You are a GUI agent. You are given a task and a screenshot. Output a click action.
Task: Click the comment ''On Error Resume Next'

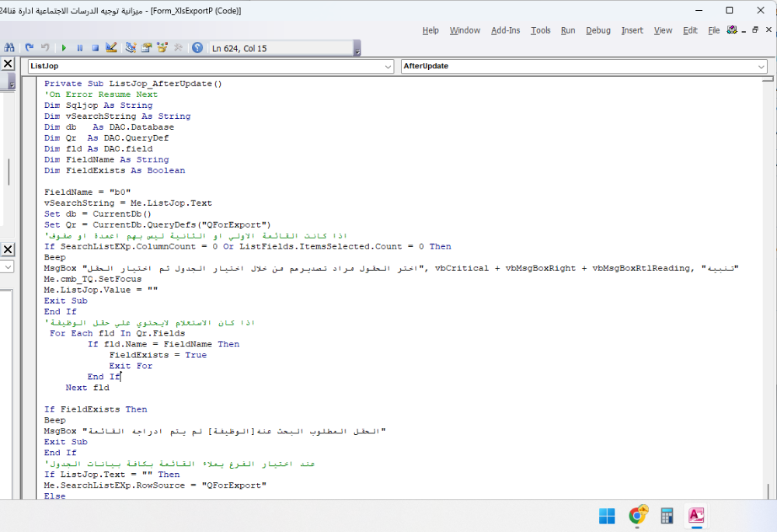[x=101, y=95]
